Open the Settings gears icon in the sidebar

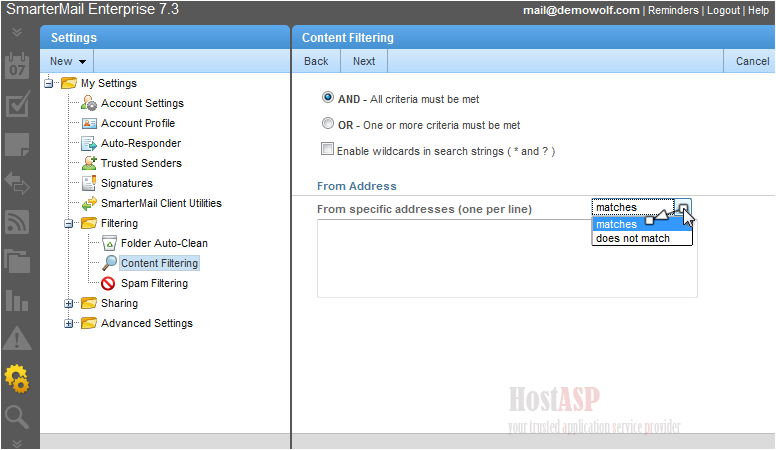17,379
